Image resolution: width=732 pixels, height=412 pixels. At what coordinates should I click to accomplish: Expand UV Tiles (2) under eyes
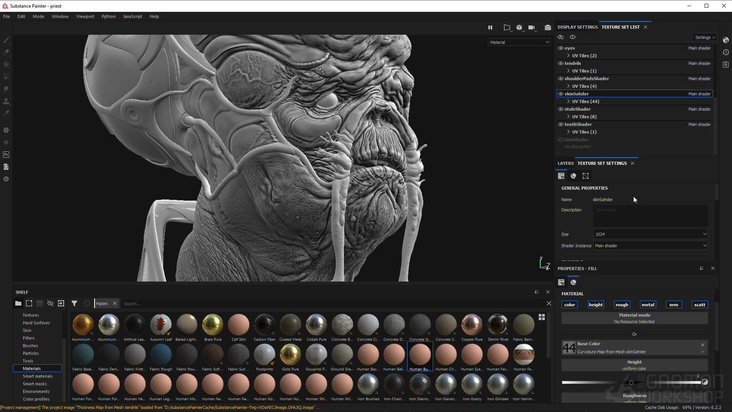568,56
